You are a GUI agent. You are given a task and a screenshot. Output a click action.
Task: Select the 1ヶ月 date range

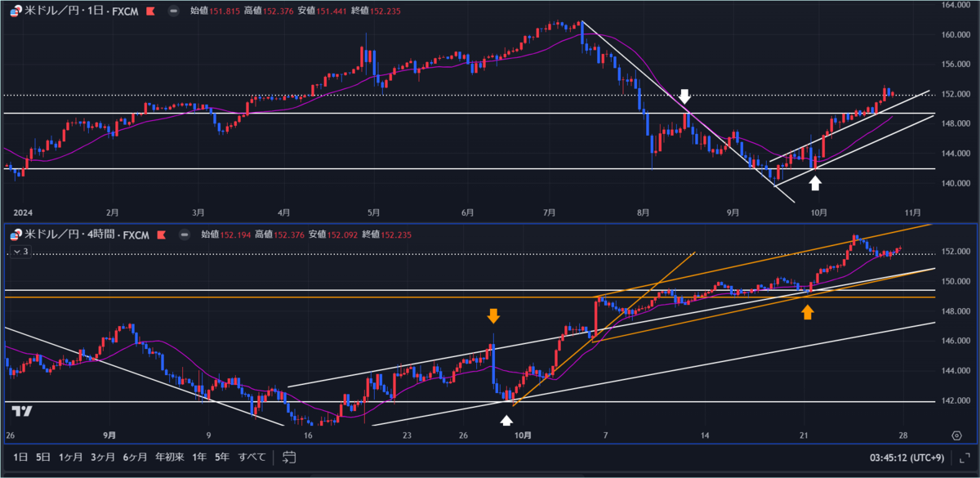pyautogui.click(x=70, y=458)
